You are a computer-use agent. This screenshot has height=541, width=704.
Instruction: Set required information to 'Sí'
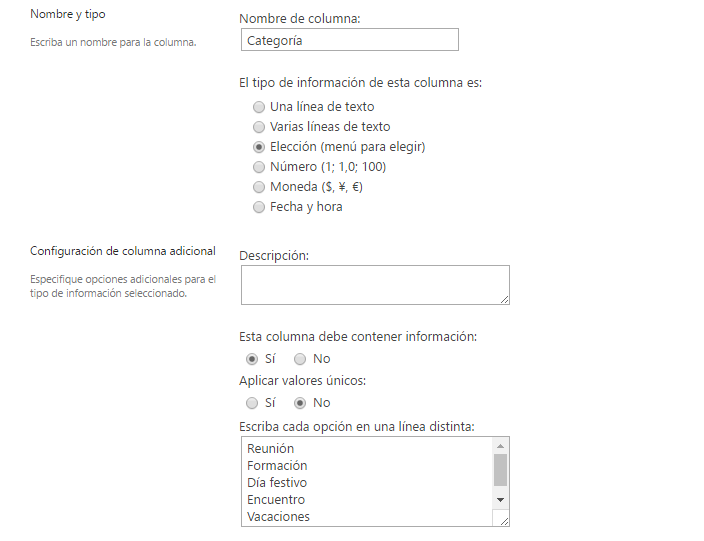(x=252, y=359)
